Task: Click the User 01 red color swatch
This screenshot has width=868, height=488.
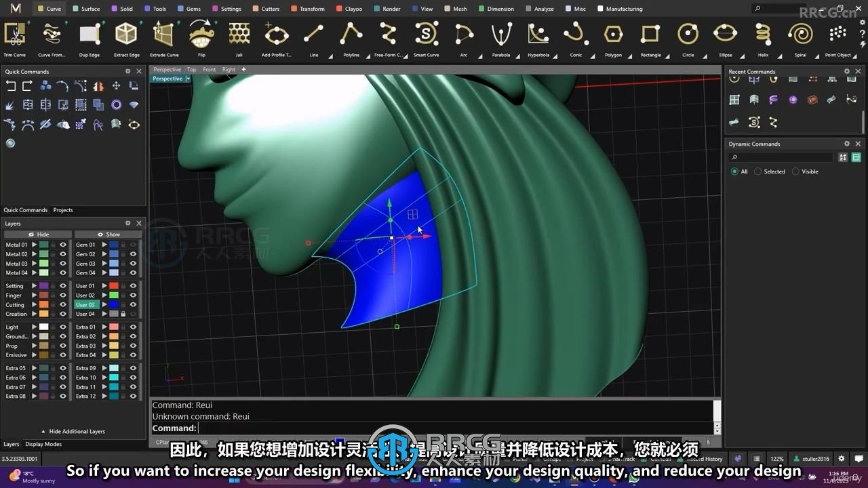Action: coord(114,286)
